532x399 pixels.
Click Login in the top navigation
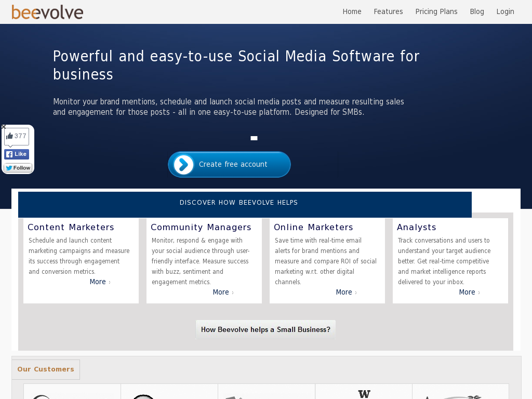coord(505,11)
